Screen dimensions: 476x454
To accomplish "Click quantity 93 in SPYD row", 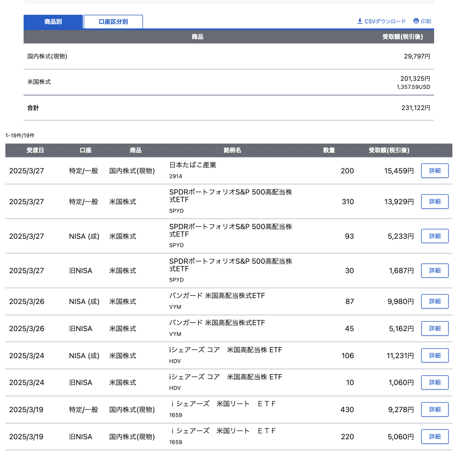I will point(349,236).
